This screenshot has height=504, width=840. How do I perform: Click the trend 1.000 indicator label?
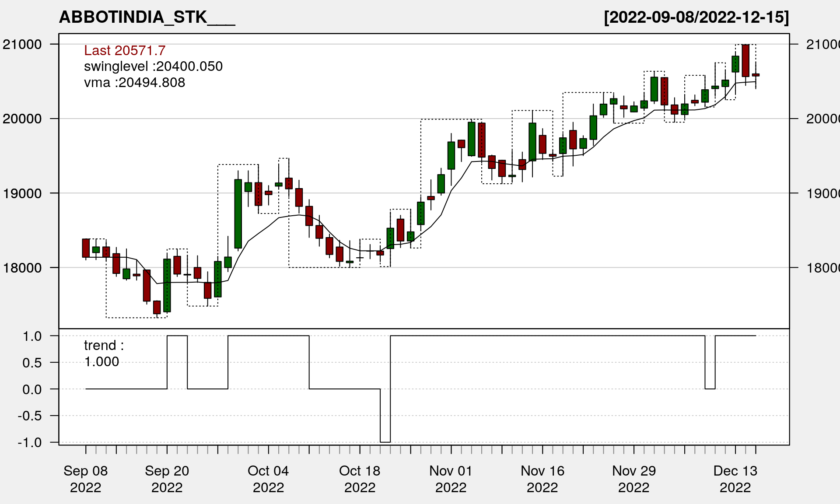click(103, 353)
